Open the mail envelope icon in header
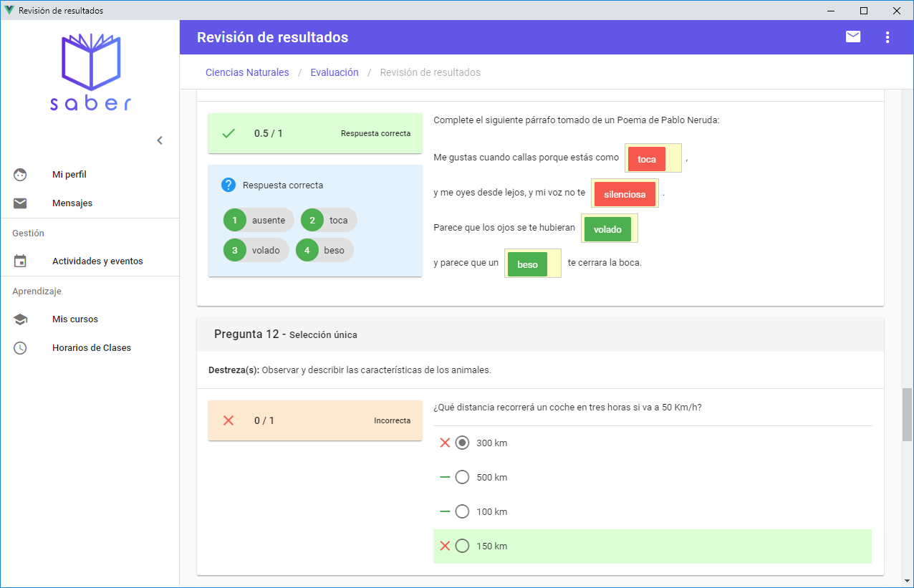 (x=853, y=37)
